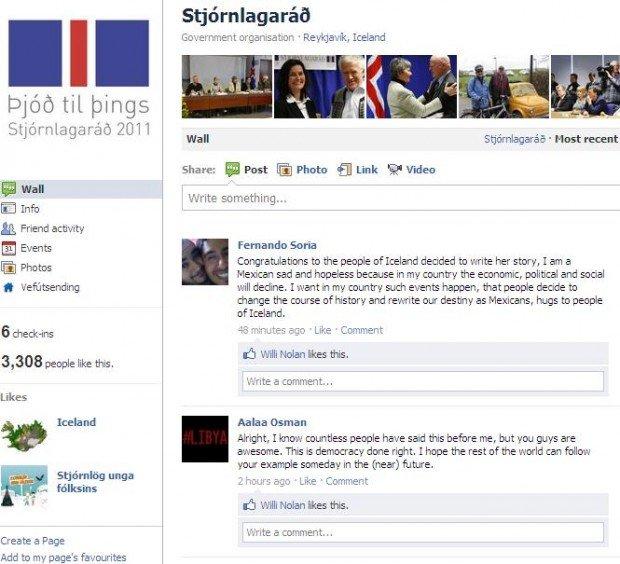Like Fernando Soria's post
This screenshot has height=564, width=620.
pyautogui.click(x=322, y=330)
